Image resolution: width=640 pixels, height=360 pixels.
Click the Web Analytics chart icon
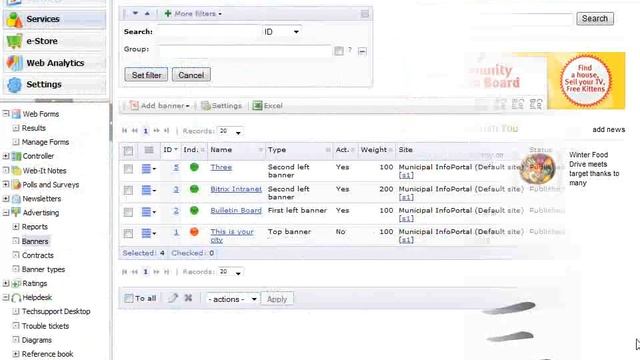click(14, 63)
